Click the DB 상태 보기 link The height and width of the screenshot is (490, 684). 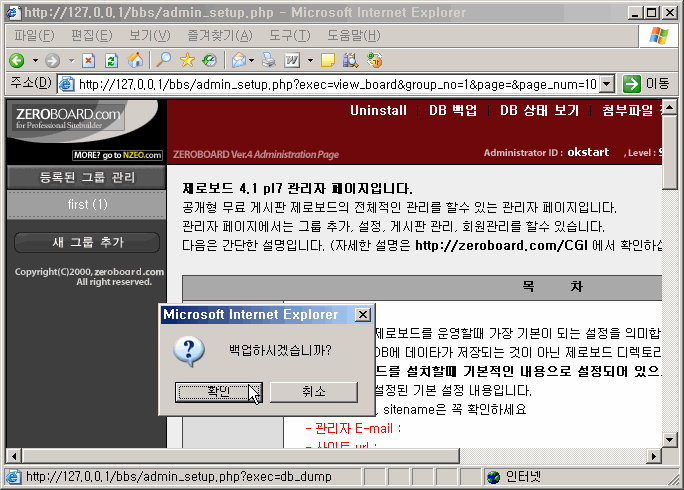539,110
